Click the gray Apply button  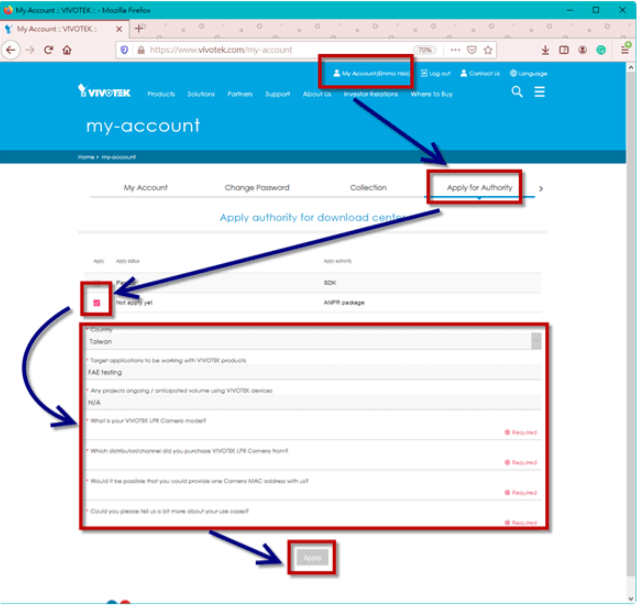pos(313,557)
